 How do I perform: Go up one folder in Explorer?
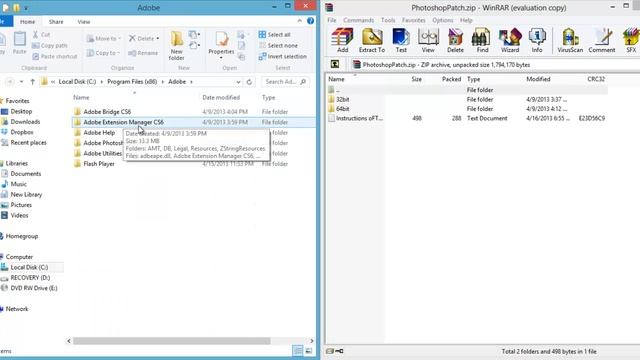click(x=32, y=82)
